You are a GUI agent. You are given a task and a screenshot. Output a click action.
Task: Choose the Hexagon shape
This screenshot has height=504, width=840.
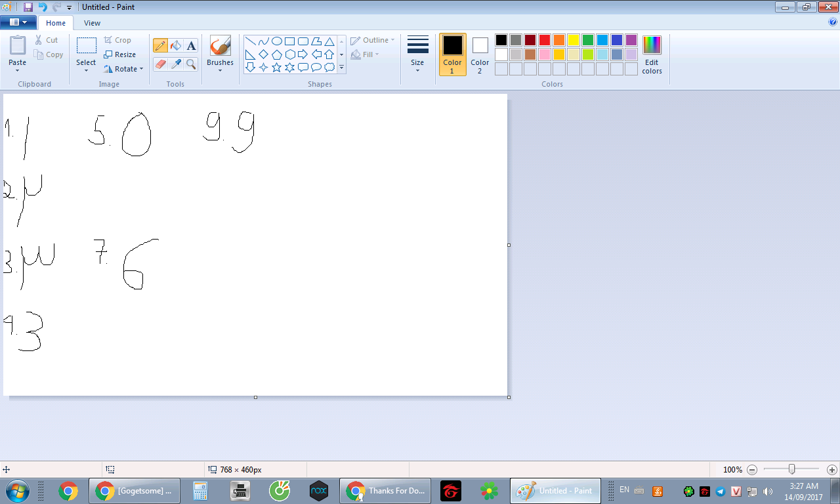pos(289,54)
